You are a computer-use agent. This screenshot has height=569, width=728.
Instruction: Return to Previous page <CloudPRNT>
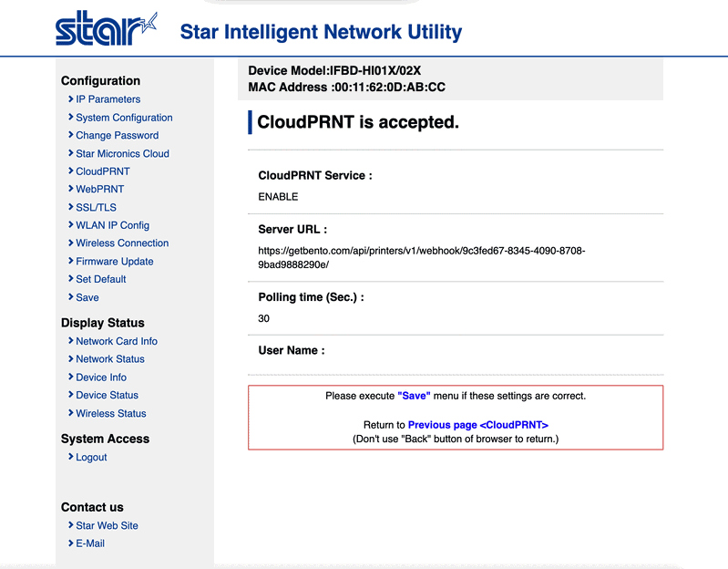[x=477, y=425]
